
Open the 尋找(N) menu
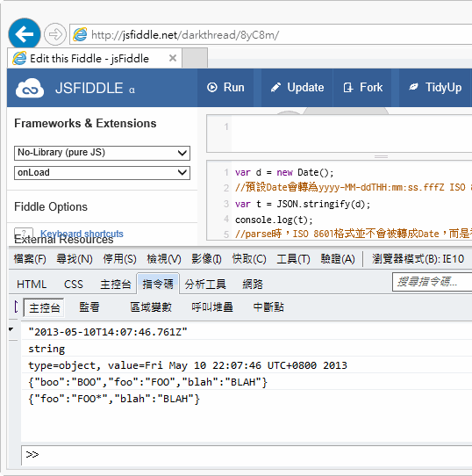tap(75, 259)
